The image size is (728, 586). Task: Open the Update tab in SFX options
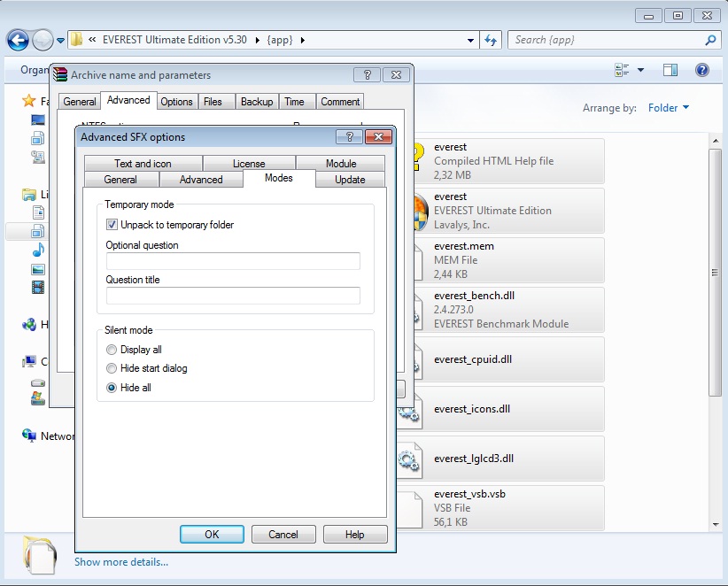(350, 180)
